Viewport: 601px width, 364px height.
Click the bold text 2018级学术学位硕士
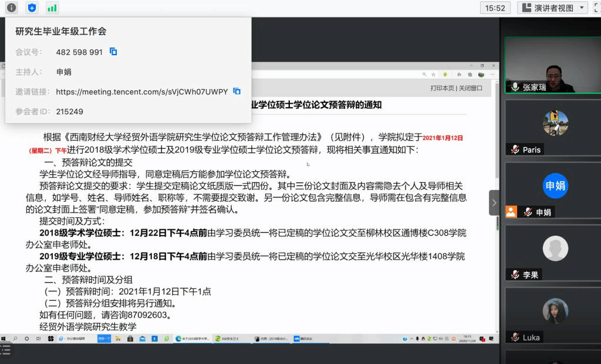tap(80, 233)
